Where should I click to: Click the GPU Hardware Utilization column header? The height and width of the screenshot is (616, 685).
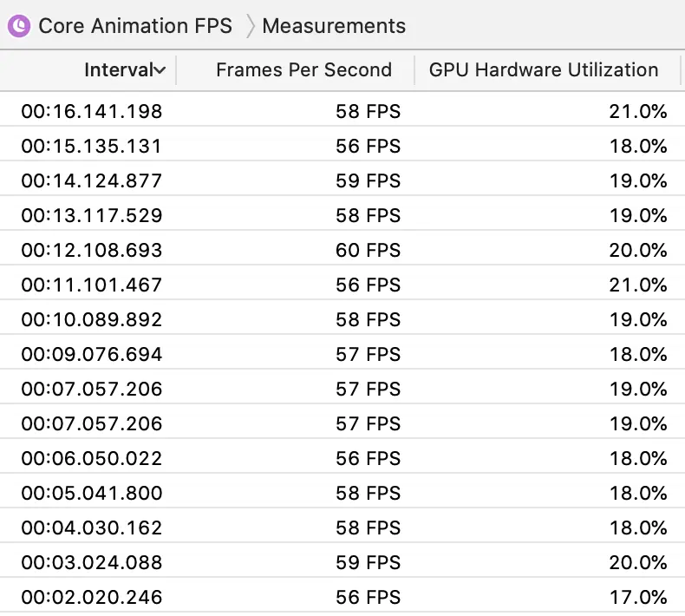pyautogui.click(x=544, y=70)
